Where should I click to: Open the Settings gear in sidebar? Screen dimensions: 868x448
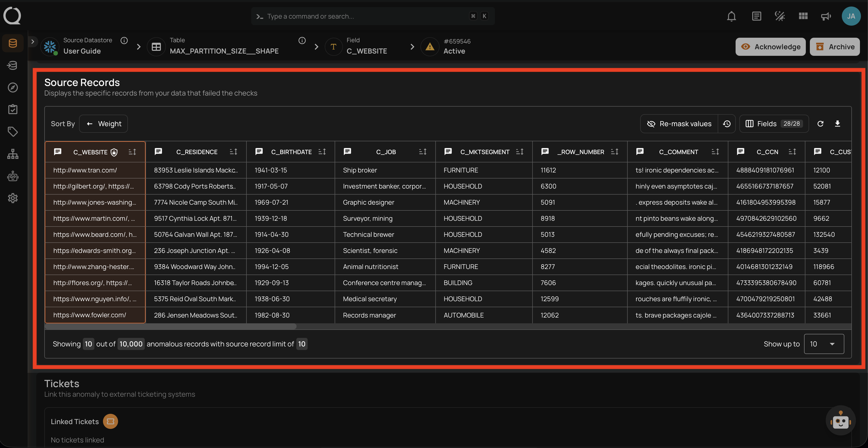[x=13, y=198]
